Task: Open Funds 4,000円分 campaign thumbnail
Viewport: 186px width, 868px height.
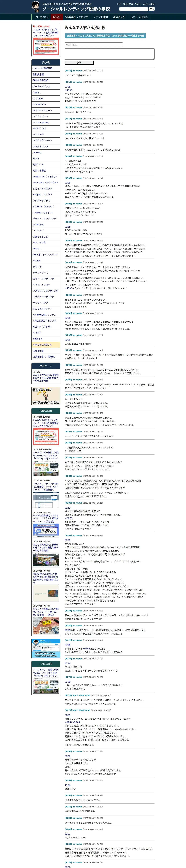Action: pyautogui.click(x=46, y=530)
